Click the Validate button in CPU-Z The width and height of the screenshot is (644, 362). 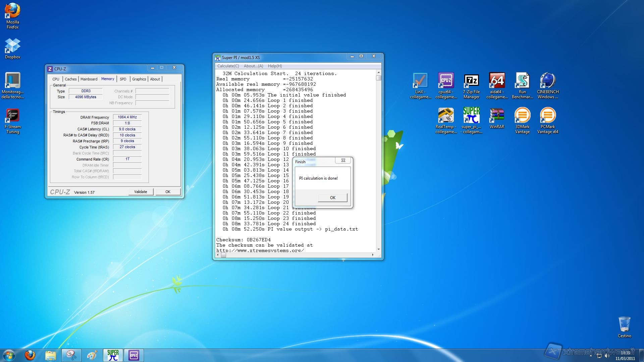[141, 192]
